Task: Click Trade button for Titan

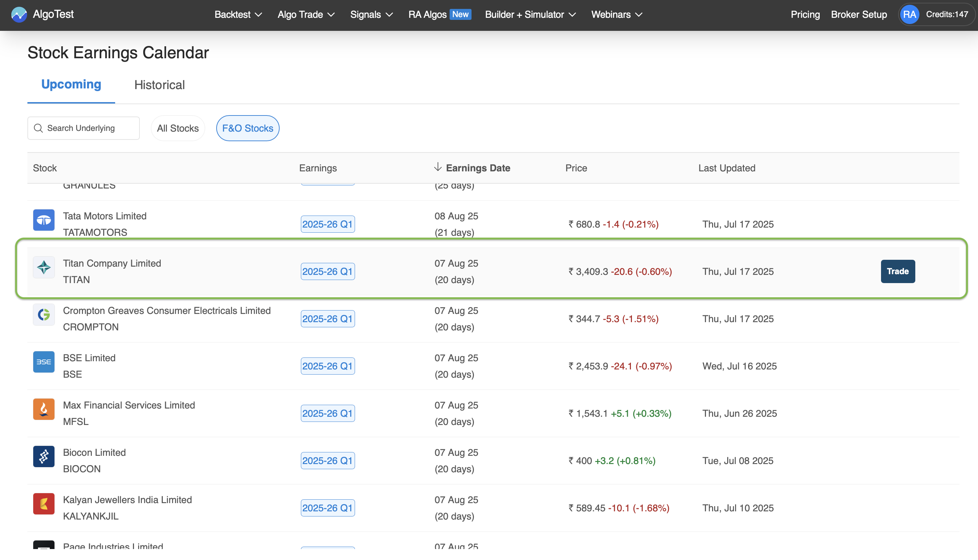Action: click(897, 271)
